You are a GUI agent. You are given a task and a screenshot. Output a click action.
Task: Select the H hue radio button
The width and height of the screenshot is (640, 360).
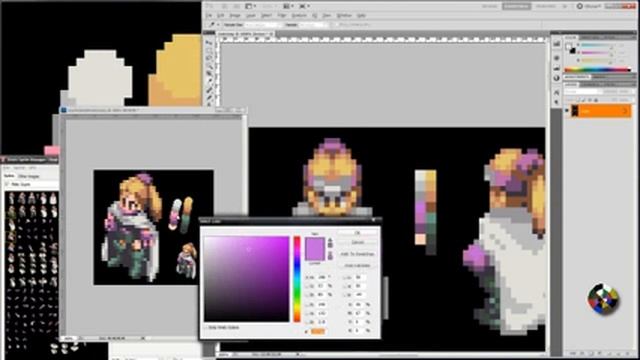[307, 278]
